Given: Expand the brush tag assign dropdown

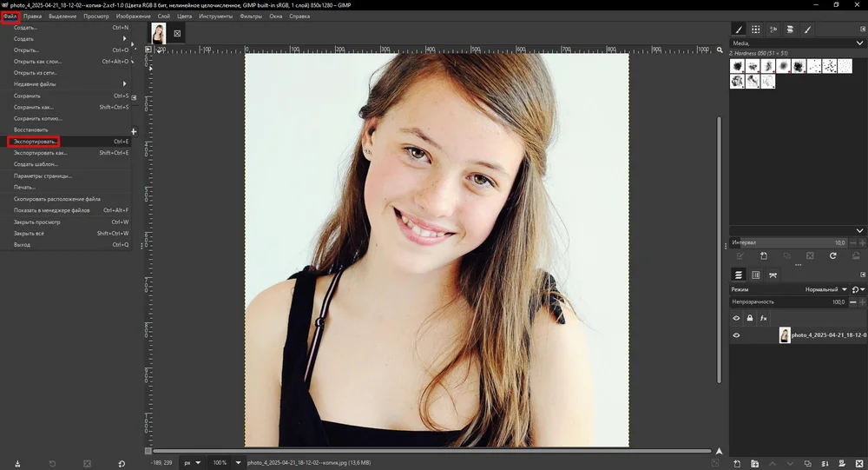Looking at the screenshot, I should click(859, 230).
